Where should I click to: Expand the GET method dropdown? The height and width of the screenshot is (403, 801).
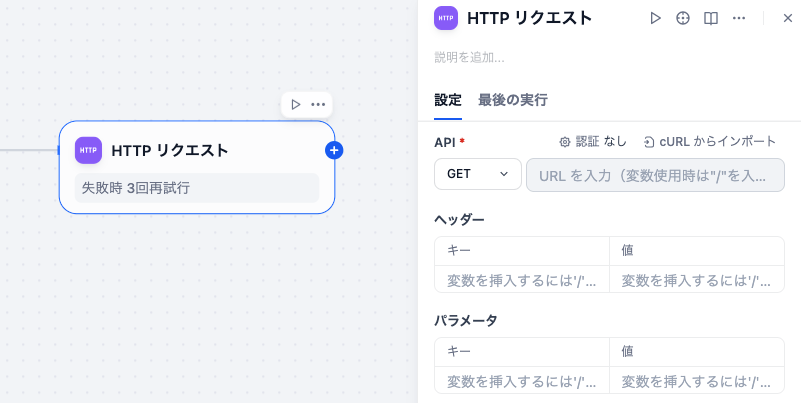point(477,174)
